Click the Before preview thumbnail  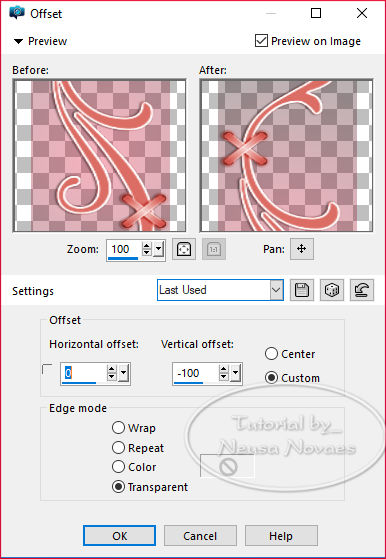point(99,155)
